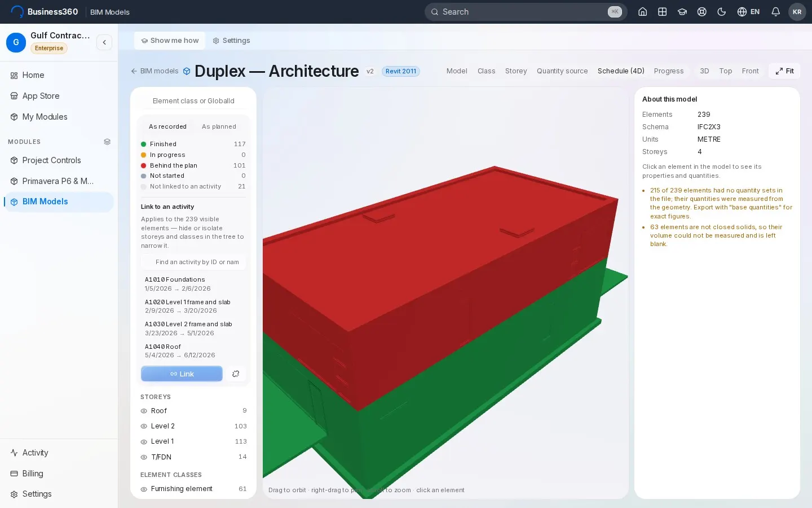This screenshot has width=812, height=508.
Task: Switch to Top camera view
Action: (726, 71)
